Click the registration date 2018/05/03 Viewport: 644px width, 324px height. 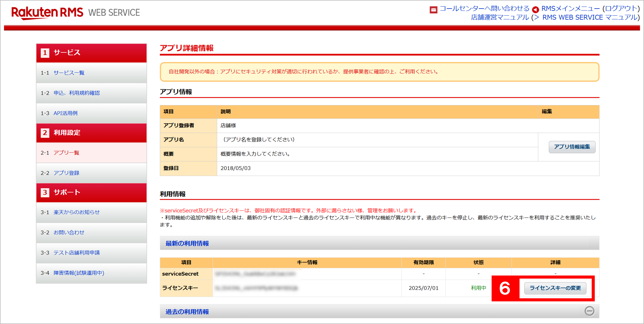(236, 168)
